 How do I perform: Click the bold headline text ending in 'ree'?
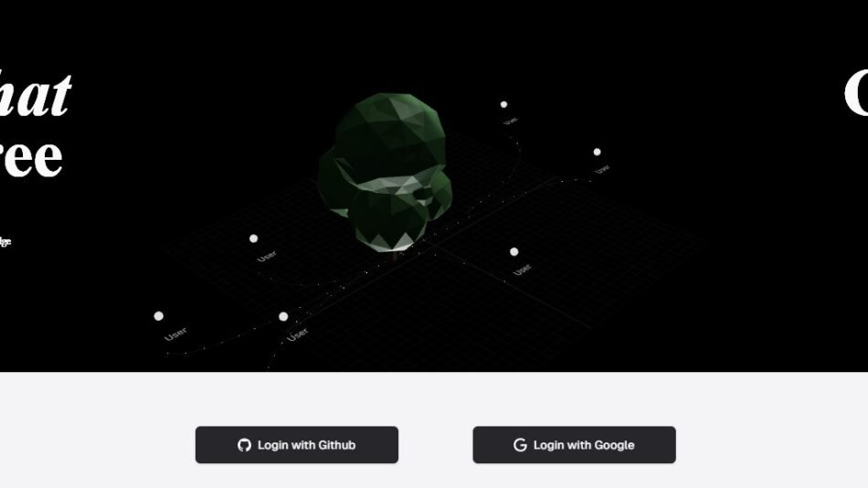point(30,157)
